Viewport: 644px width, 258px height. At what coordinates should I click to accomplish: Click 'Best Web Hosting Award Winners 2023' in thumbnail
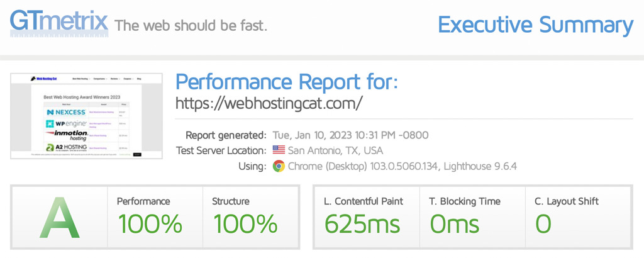[x=82, y=98]
